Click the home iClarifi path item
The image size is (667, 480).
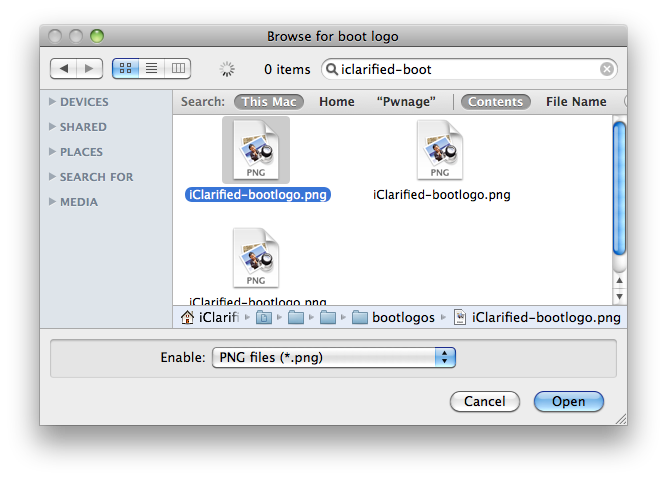pyautogui.click(x=209, y=317)
